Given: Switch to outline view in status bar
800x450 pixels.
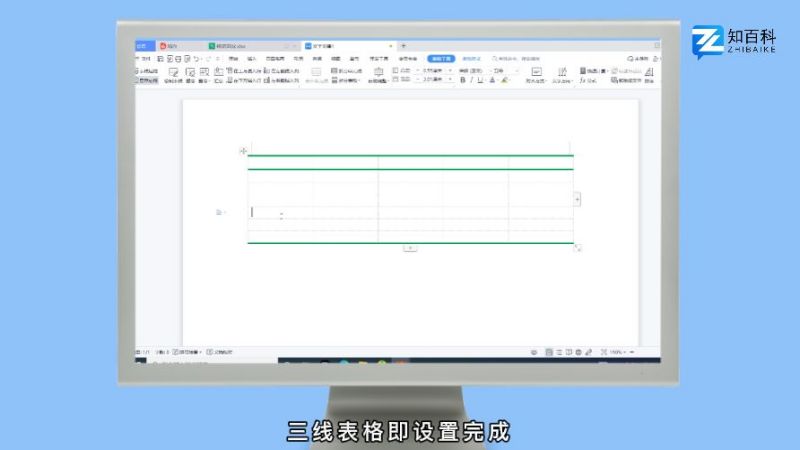Looking at the screenshot, I should tap(559, 352).
